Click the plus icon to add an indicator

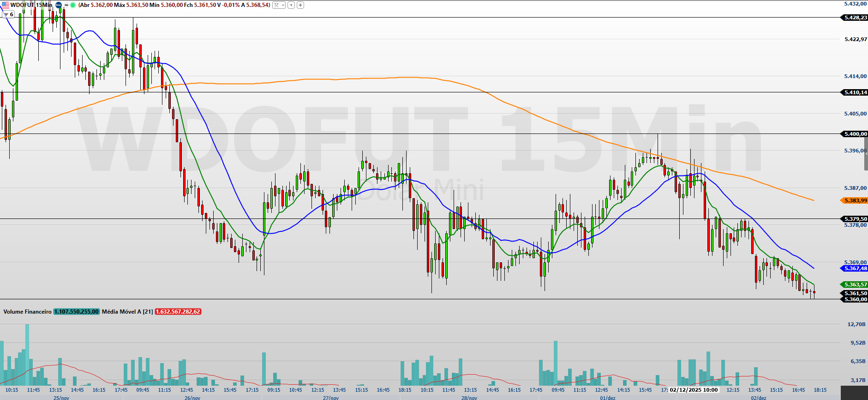point(300,5)
